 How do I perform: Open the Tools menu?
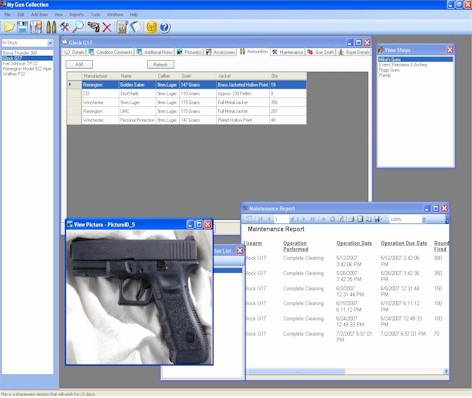[96, 15]
